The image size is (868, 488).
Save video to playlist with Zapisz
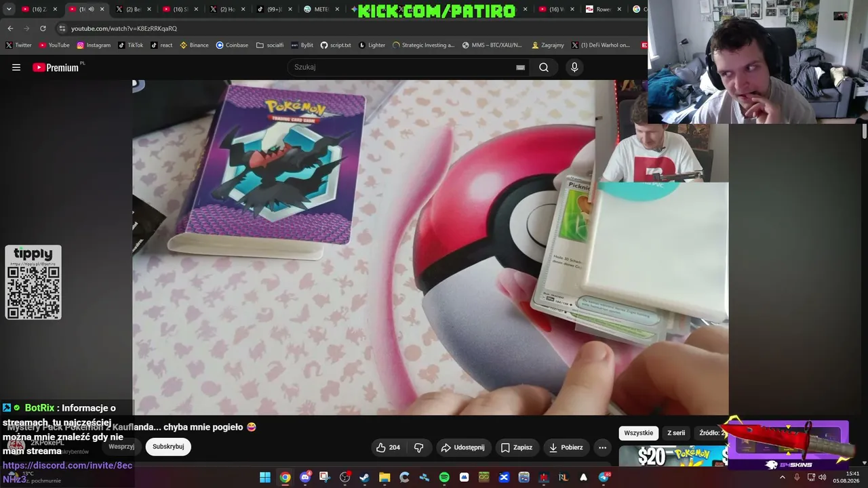(x=517, y=447)
